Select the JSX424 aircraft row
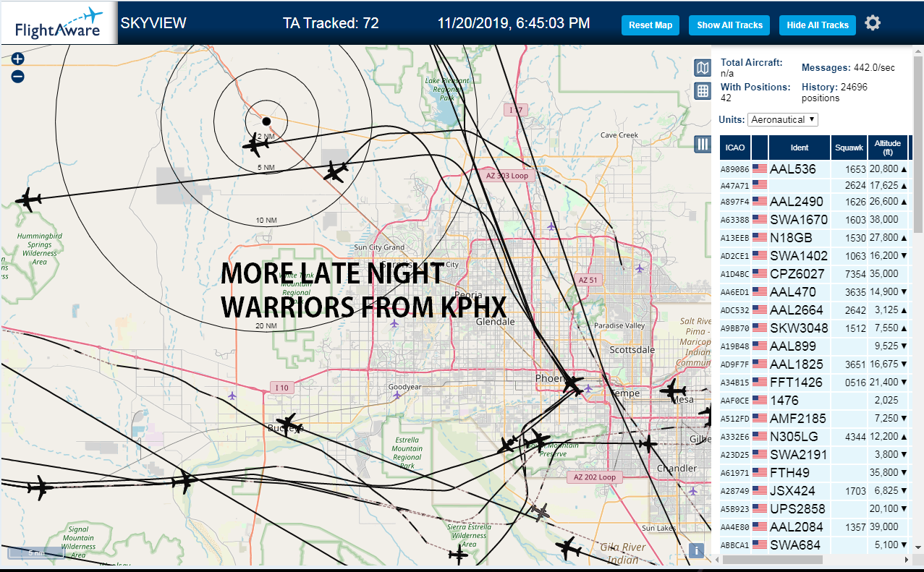The width and height of the screenshot is (924, 572). pos(815,491)
